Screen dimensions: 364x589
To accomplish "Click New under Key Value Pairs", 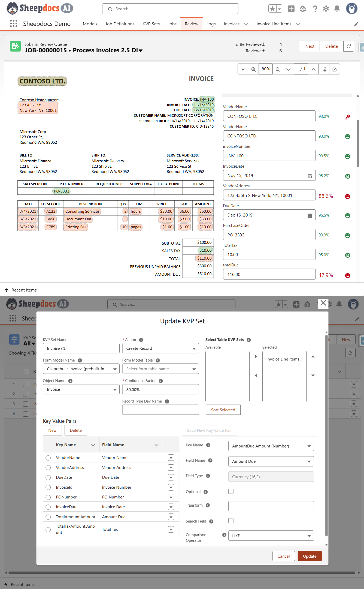I will click(52, 430).
